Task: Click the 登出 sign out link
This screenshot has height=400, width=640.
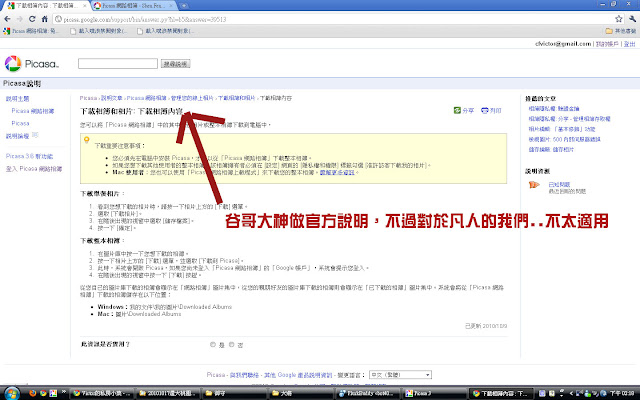Action: click(x=629, y=44)
